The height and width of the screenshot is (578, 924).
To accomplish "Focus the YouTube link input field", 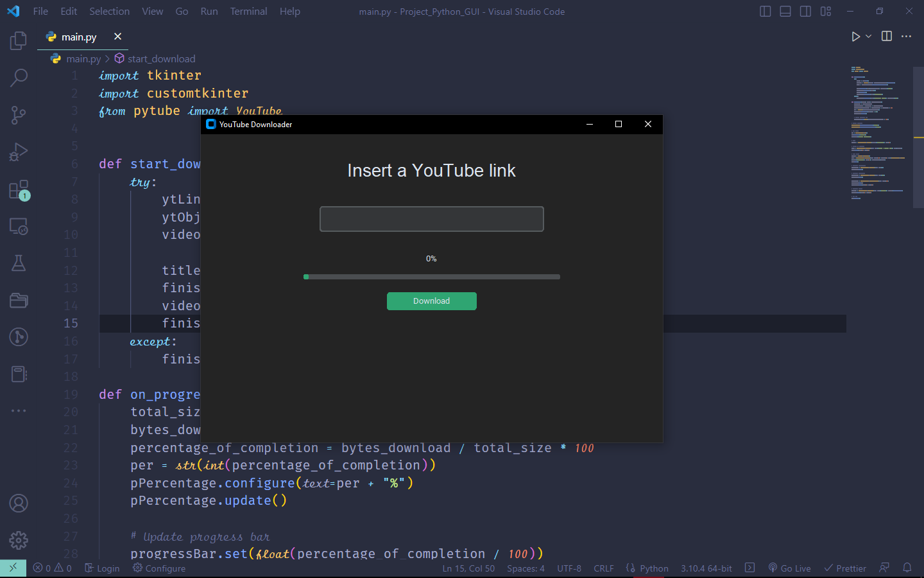I will (432, 219).
